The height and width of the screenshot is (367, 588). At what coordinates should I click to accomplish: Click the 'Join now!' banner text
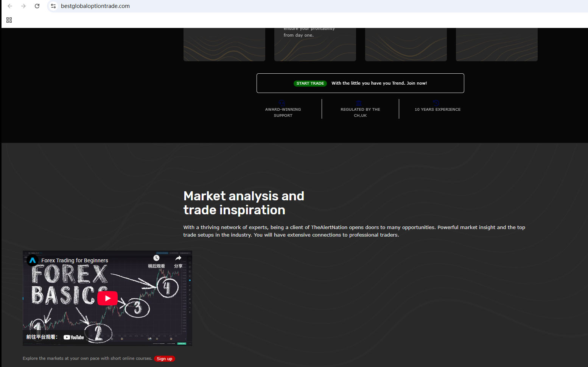click(x=417, y=83)
